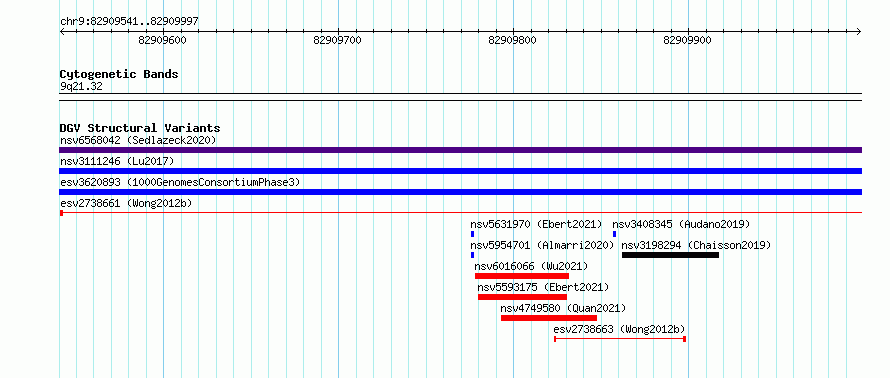Click label nsv3198294 (Chaisson2019)
This screenshot has width=890, height=378.
696,245
